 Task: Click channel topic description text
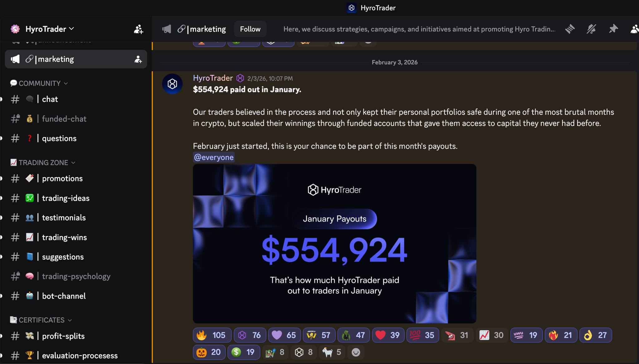[x=419, y=29]
